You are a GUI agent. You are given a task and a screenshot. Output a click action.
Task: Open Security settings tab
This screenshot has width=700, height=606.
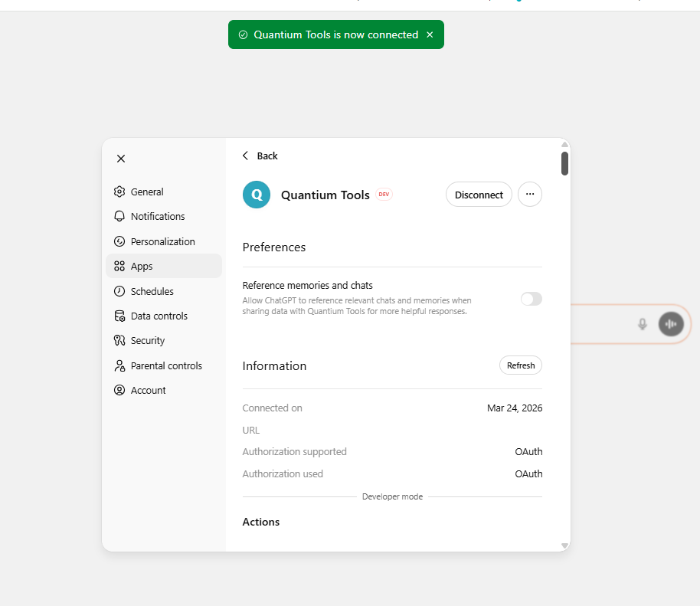point(164,340)
